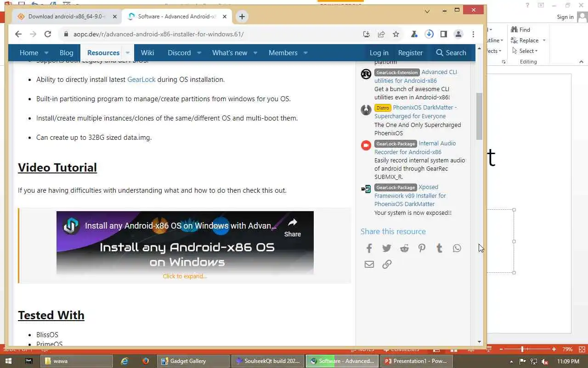Share this resource on Twitter

point(387,248)
